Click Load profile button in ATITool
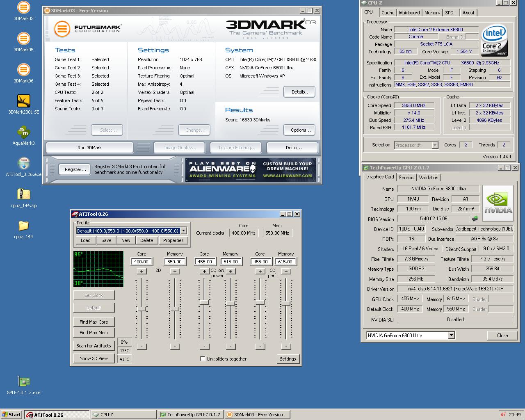Viewport: 525px width, 420px height. [x=86, y=240]
